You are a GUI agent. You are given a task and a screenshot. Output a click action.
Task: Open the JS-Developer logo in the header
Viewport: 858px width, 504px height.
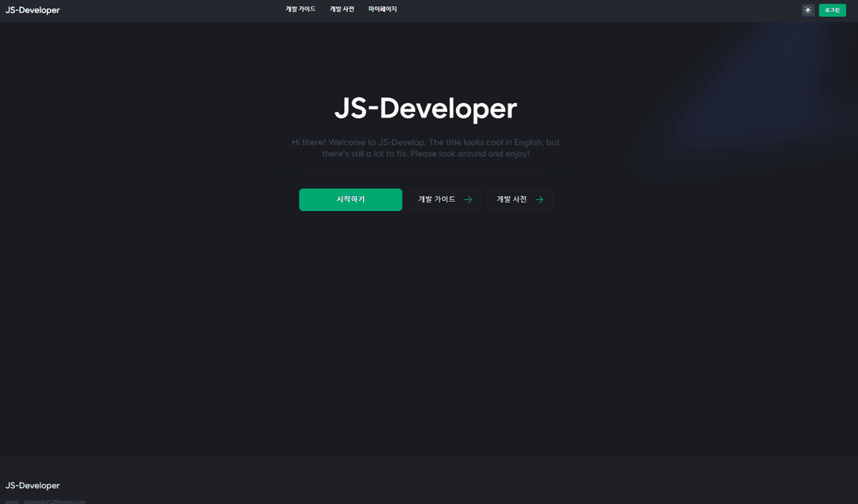click(x=32, y=10)
